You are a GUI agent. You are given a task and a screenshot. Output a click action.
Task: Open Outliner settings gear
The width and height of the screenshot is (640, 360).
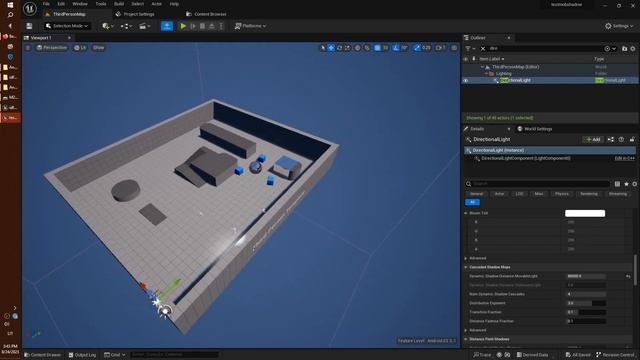[633, 48]
